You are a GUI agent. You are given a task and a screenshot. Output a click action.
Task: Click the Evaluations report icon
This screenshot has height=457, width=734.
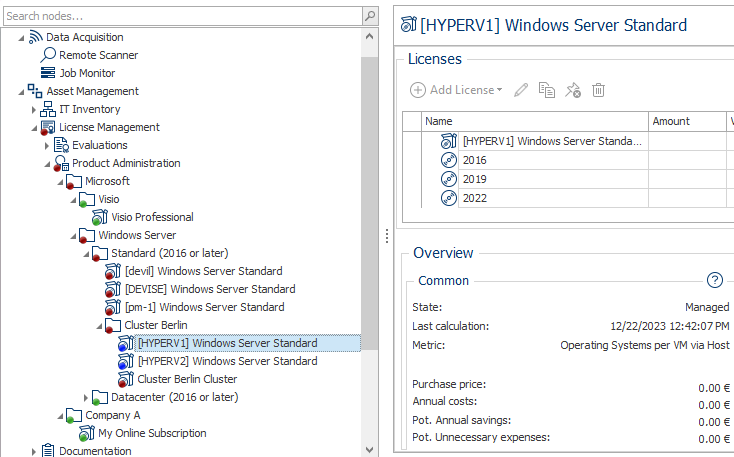pos(61,145)
